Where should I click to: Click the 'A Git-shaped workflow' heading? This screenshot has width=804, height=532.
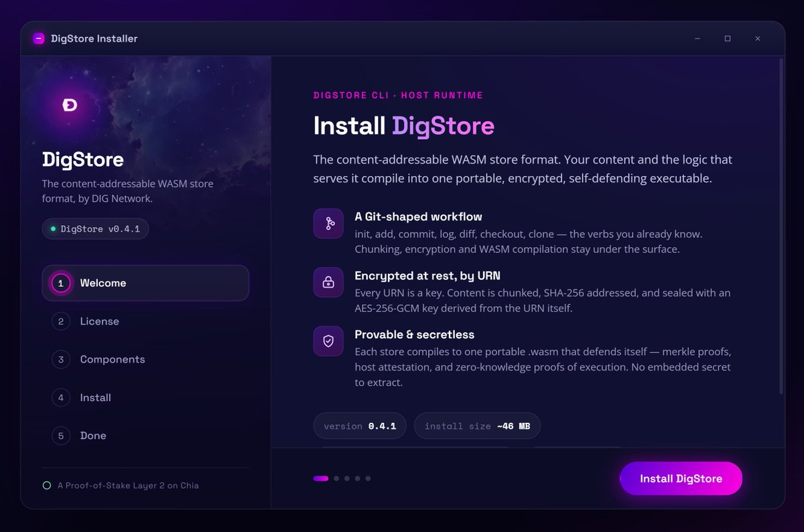[x=418, y=217]
